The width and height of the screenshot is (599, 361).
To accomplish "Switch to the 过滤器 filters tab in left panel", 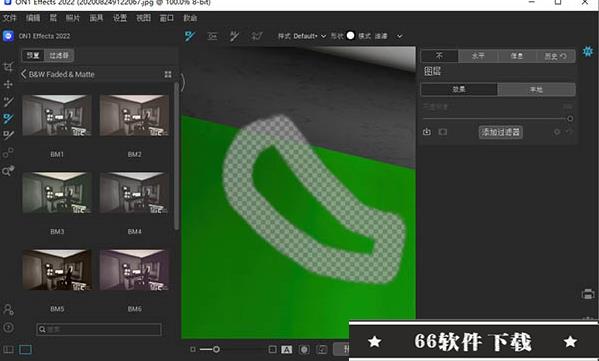I will (59, 55).
